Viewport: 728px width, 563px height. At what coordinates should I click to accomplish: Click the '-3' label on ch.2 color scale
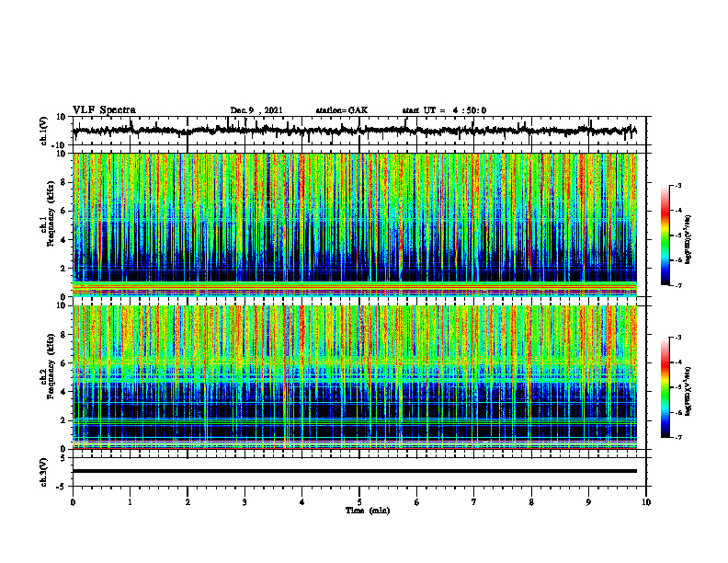(x=677, y=338)
